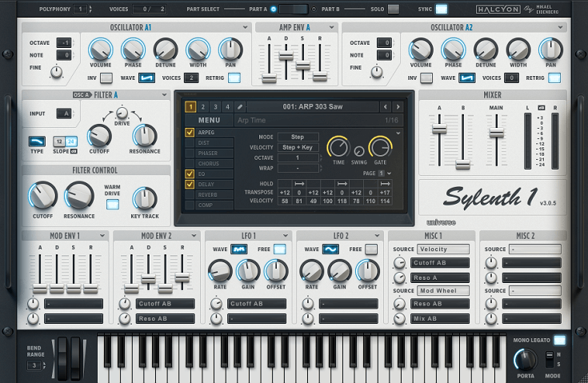Click the Oscillator A1 Detune knob
The image size is (588, 383).
pos(166,50)
